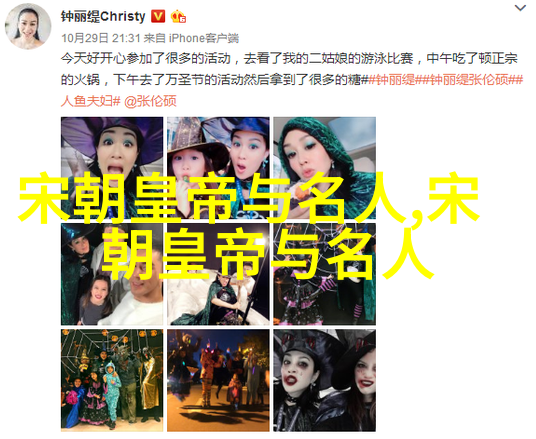Click the orange verified V badge
This screenshot has width=536, height=439.
click(158, 16)
